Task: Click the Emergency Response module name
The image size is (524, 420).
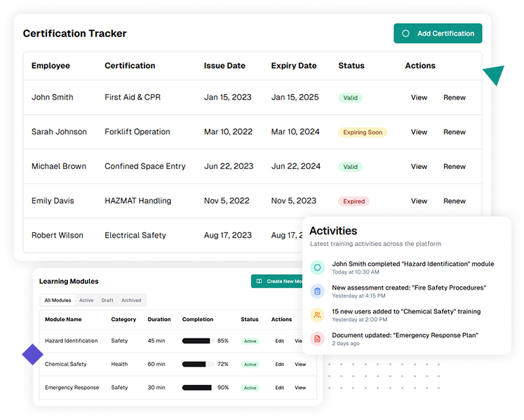Action: tap(72, 388)
